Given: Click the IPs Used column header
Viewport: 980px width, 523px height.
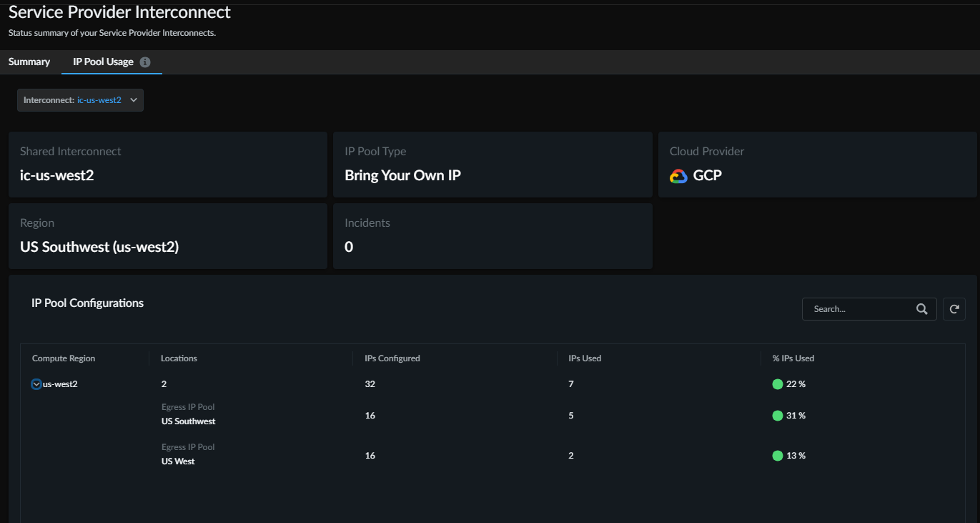Looking at the screenshot, I should (x=585, y=358).
